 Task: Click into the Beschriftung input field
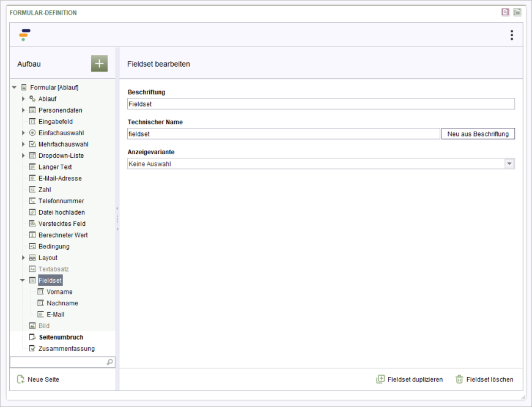pos(320,104)
